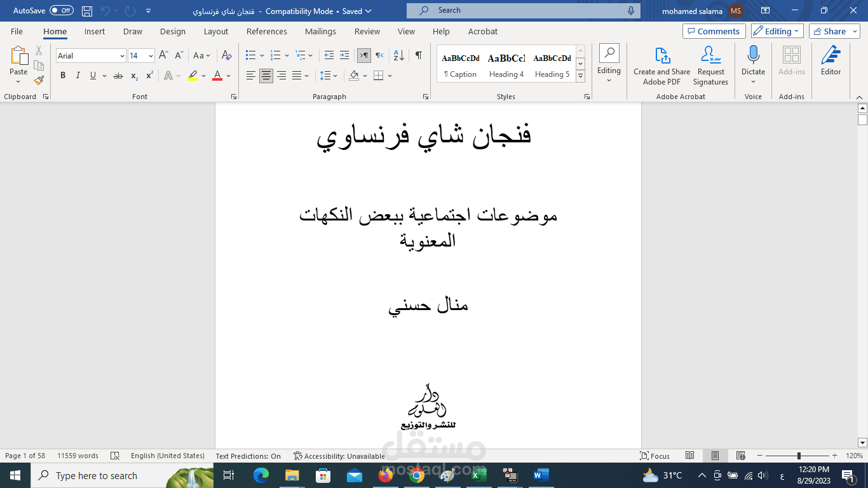Click the Comments button
868x488 pixels.
coord(714,31)
